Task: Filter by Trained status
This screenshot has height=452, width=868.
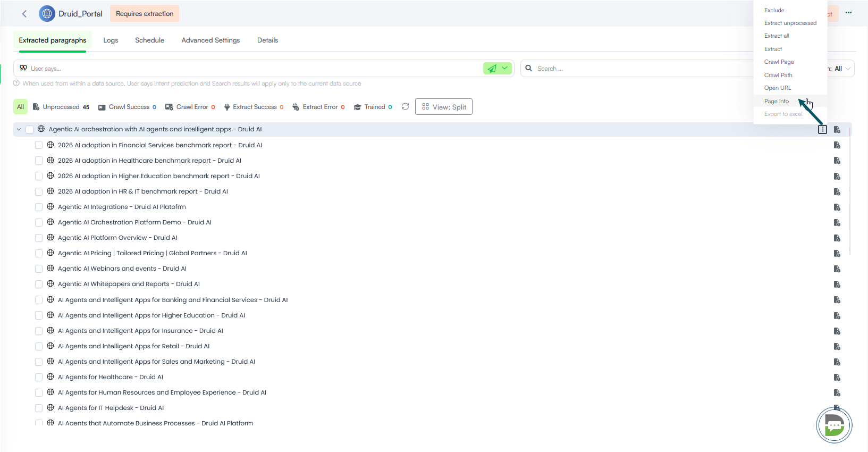Action: (x=373, y=107)
